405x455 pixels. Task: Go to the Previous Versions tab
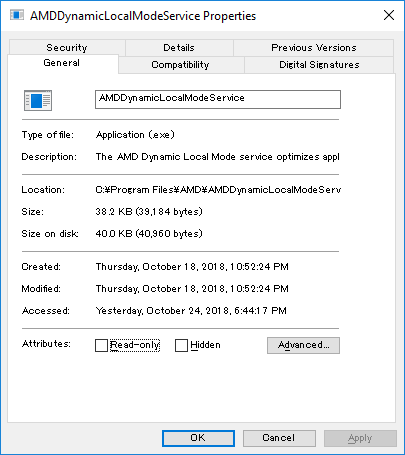[x=314, y=48]
